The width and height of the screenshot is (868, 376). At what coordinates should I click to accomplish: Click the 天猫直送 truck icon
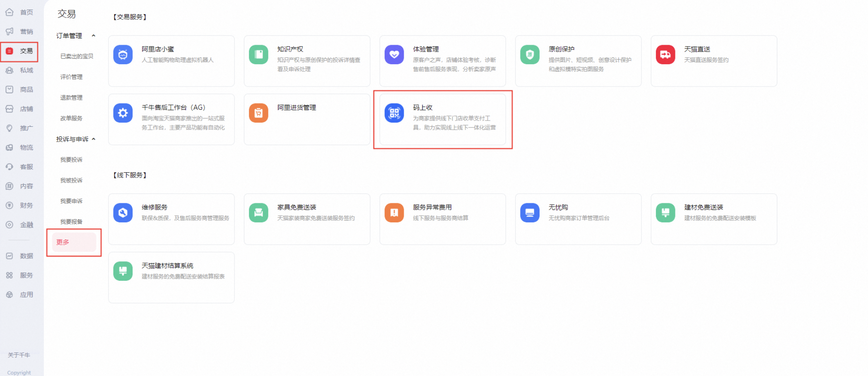(x=665, y=54)
